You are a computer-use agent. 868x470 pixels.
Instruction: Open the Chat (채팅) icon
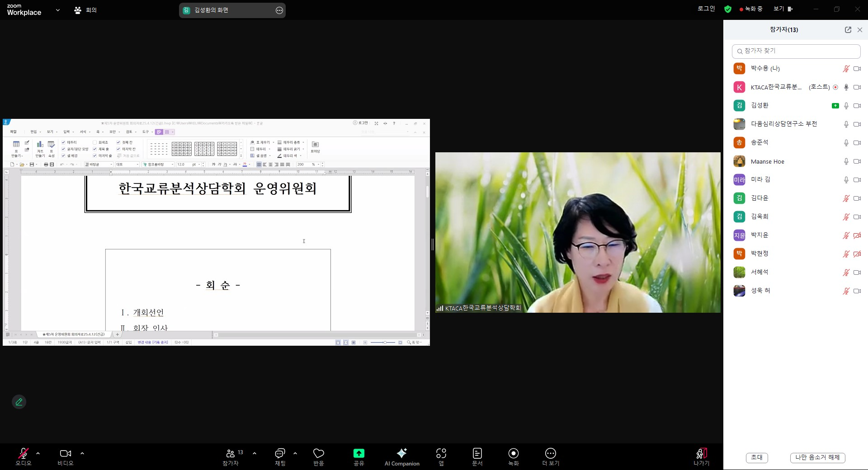coord(280,453)
